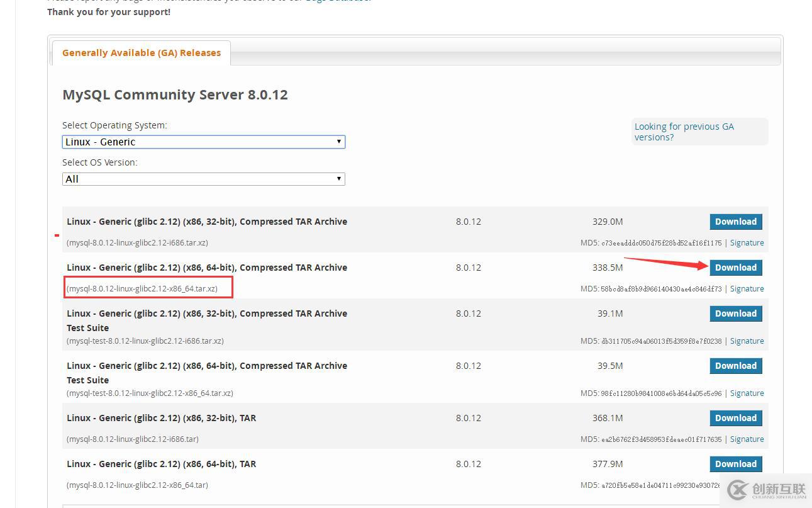This screenshot has height=508, width=812.
Task: Click the watermark logo icon in bottom corner
Action: (737, 490)
